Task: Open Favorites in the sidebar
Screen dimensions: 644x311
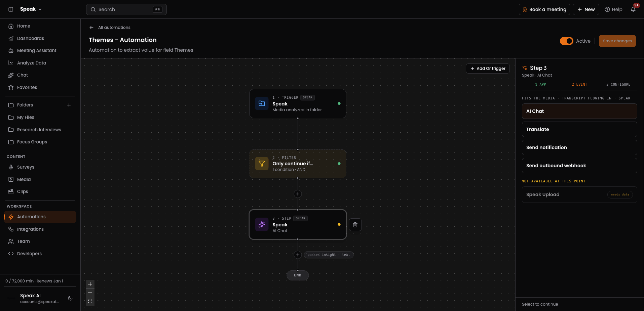Action: coord(40,87)
